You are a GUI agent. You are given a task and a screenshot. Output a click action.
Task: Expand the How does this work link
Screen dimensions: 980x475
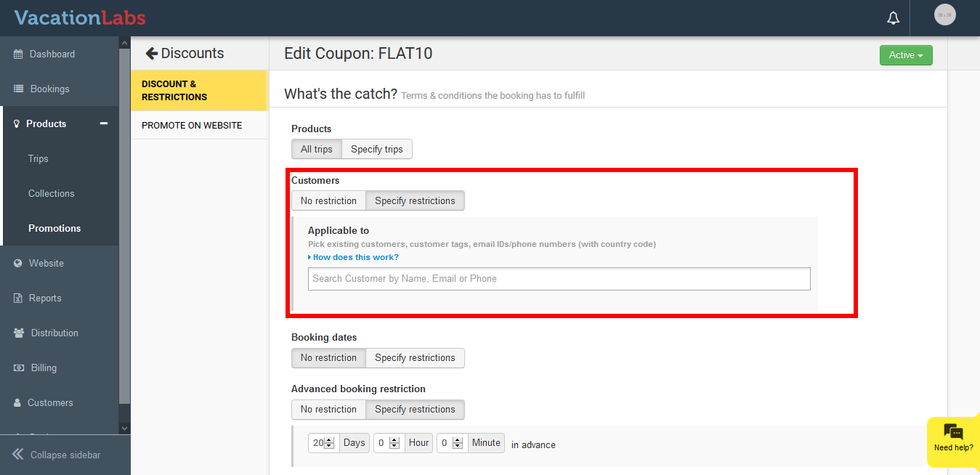pos(355,257)
